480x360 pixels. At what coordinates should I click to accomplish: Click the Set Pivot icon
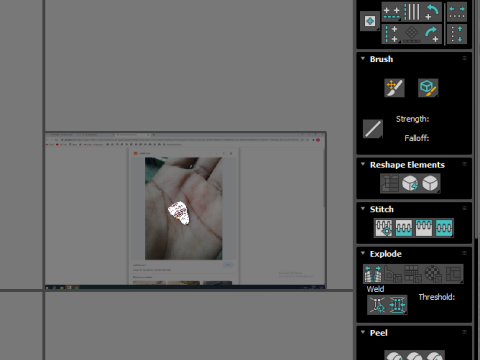(370, 22)
